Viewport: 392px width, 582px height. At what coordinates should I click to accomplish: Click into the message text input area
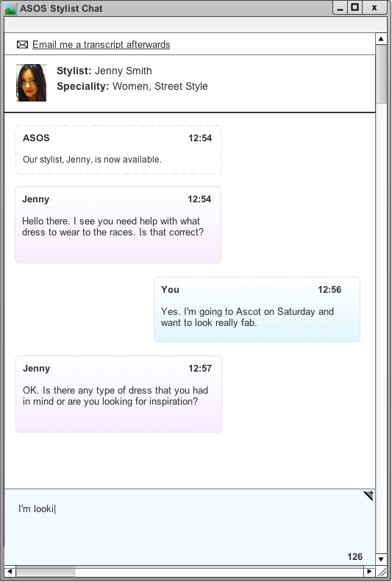pyautogui.click(x=190, y=527)
